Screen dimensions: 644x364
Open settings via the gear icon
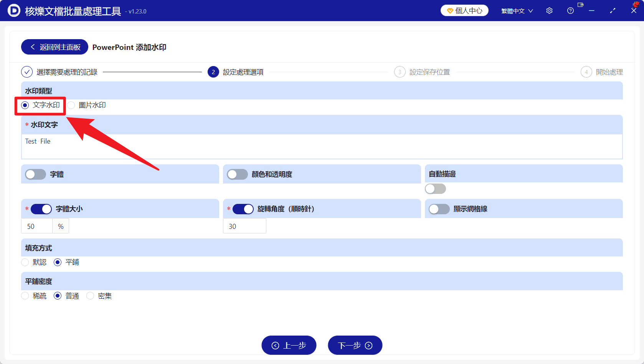549,11
